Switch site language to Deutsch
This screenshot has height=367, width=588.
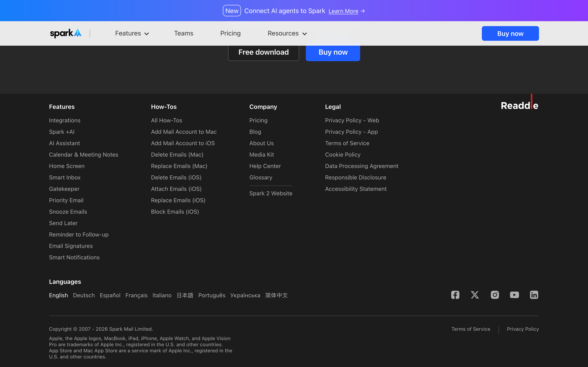[x=84, y=295]
